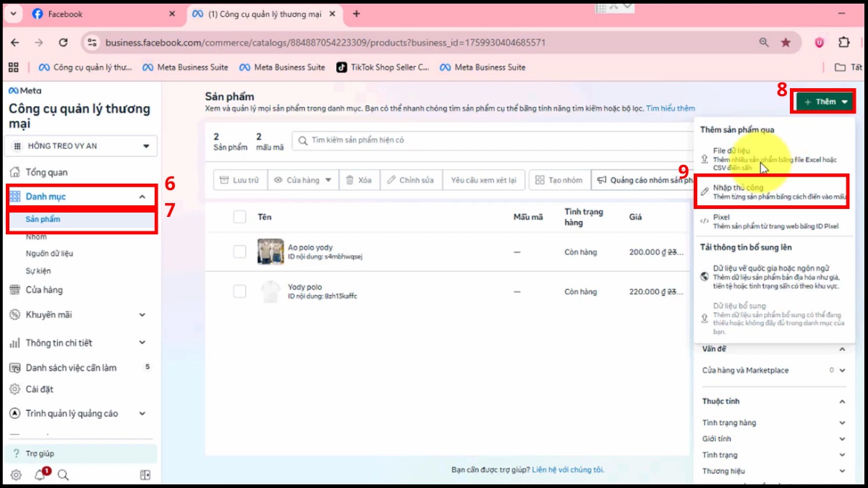Image resolution: width=868 pixels, height=488 pixels.
Task: Expand Tình trạng hàng filter
Action: (842, 423)
